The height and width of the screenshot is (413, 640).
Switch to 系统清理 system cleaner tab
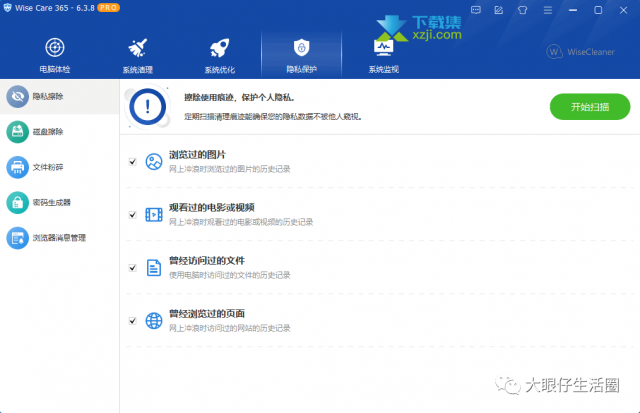[x=138, y=55]
